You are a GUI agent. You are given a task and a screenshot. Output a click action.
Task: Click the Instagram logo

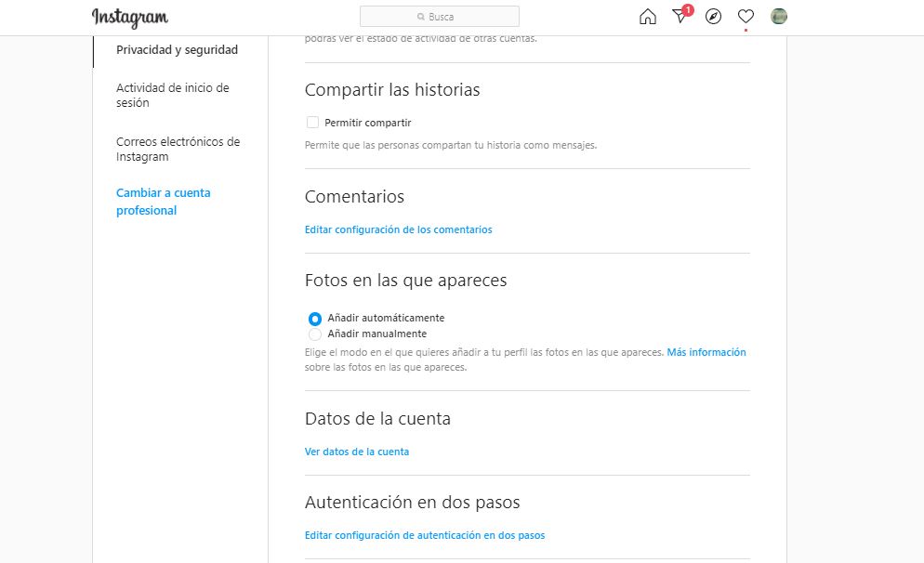(129, 17)
